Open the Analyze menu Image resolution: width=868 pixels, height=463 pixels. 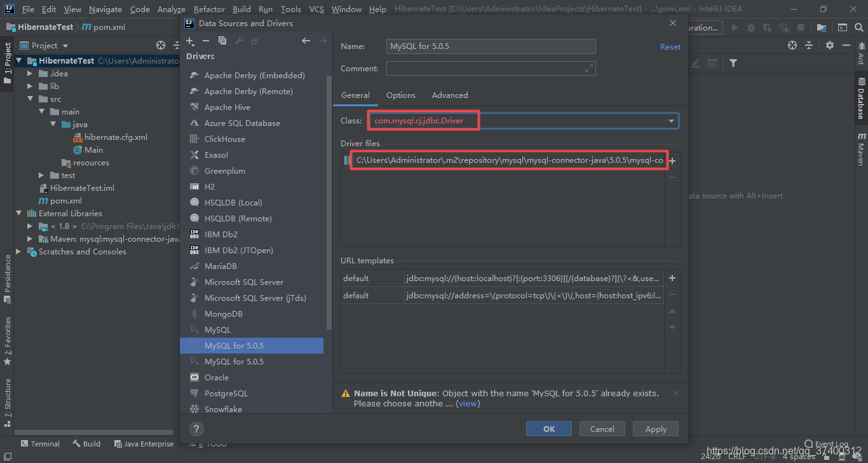(x=170, y=10)
